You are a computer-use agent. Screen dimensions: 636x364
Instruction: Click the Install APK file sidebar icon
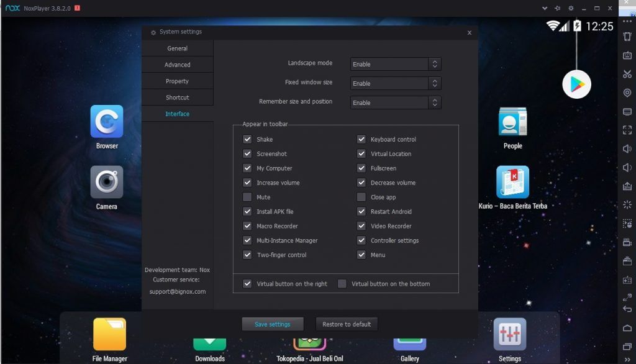tap(627, 186)
